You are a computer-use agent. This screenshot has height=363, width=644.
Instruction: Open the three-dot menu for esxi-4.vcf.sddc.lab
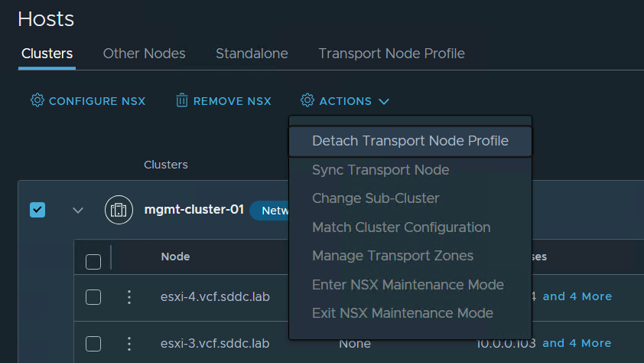pos(129,297)
